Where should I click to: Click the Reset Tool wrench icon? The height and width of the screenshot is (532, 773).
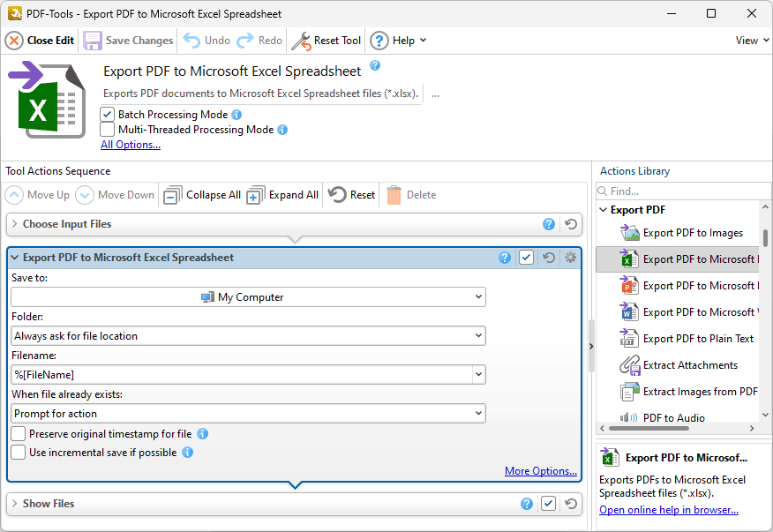coord(301,41)
